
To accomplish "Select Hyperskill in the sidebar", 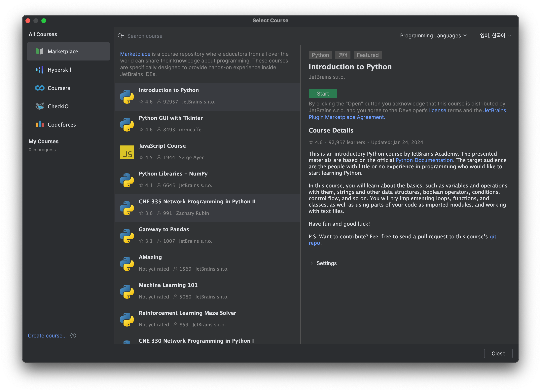I will point(60,70).
